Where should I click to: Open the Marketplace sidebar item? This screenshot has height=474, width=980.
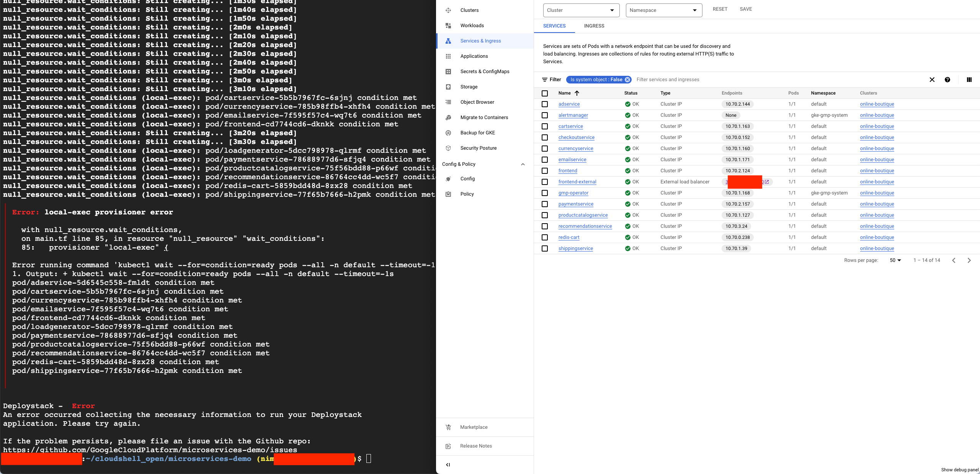tap(474, 427)
